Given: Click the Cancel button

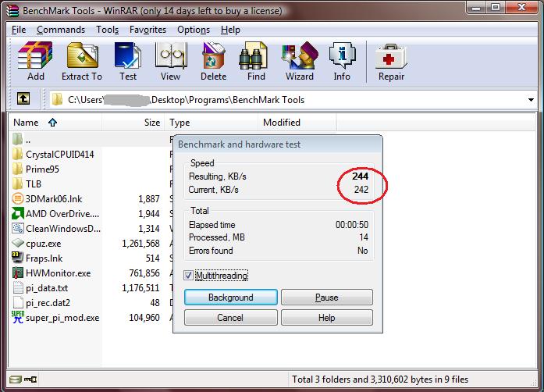Looking at the screenshot, I should point(231,317).
